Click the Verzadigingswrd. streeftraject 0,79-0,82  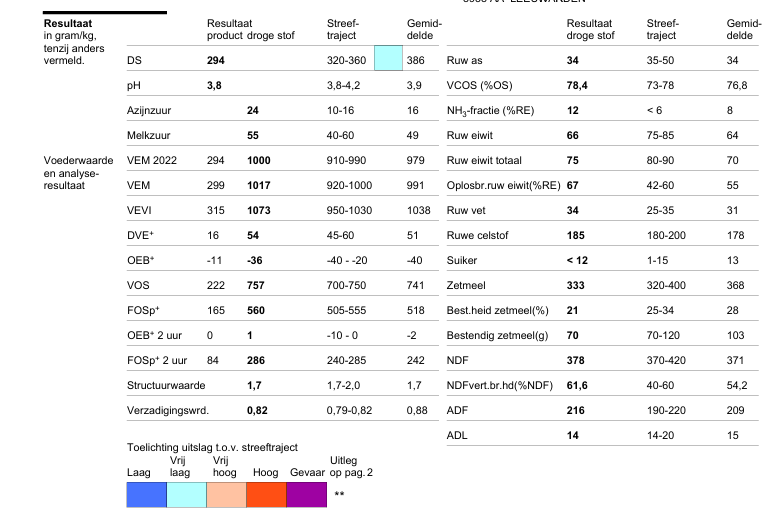pos(349,411)
